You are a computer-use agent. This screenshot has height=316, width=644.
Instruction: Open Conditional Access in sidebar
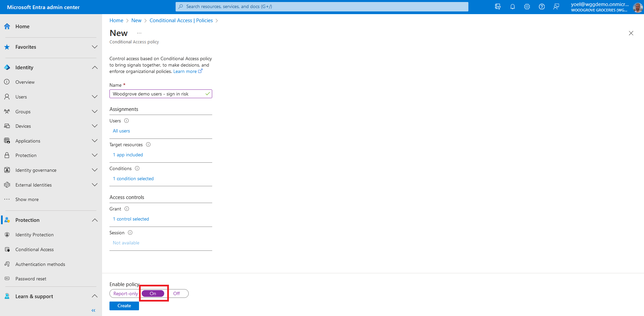click(34, 249)
